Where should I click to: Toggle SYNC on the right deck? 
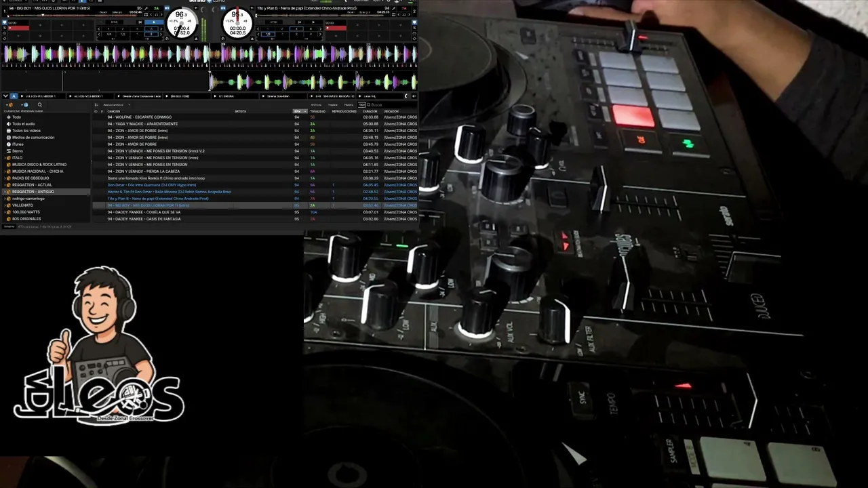coord(274,22)
